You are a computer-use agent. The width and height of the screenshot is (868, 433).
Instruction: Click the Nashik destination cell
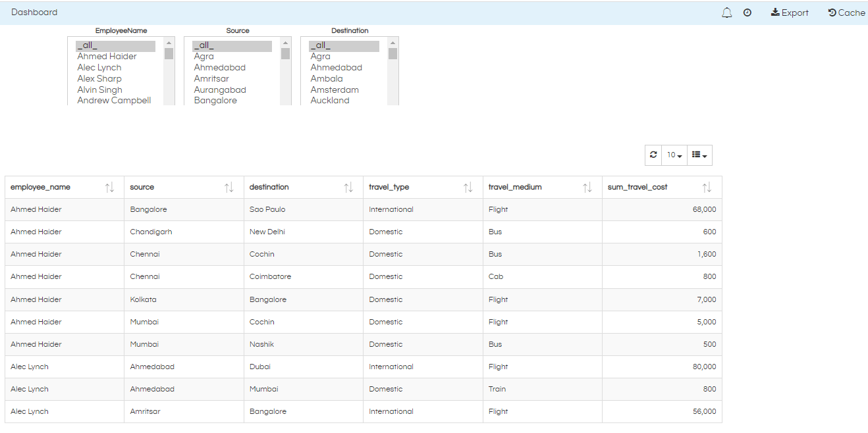(304, 344)
